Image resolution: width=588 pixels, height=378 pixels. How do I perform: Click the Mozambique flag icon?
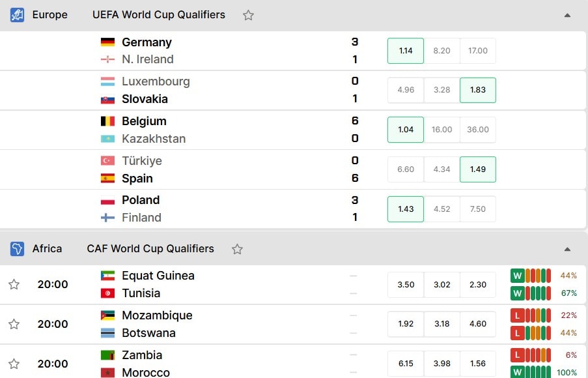[107, 315]
